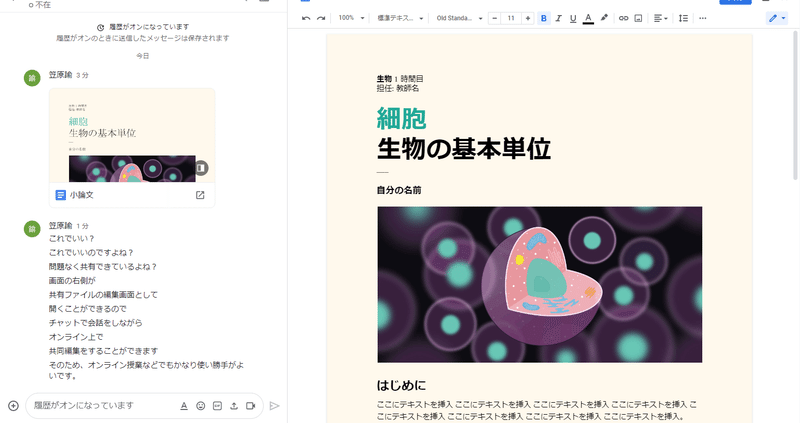Open the text alignment dropdown

(x=660, y=18)
